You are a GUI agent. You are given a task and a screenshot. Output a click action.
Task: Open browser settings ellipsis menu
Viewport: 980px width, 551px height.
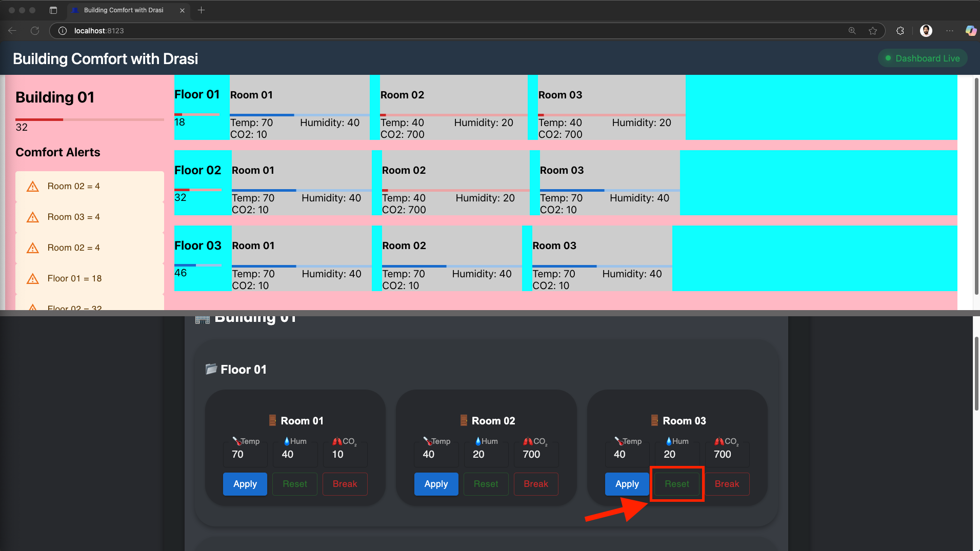click(x=950, y=31)
